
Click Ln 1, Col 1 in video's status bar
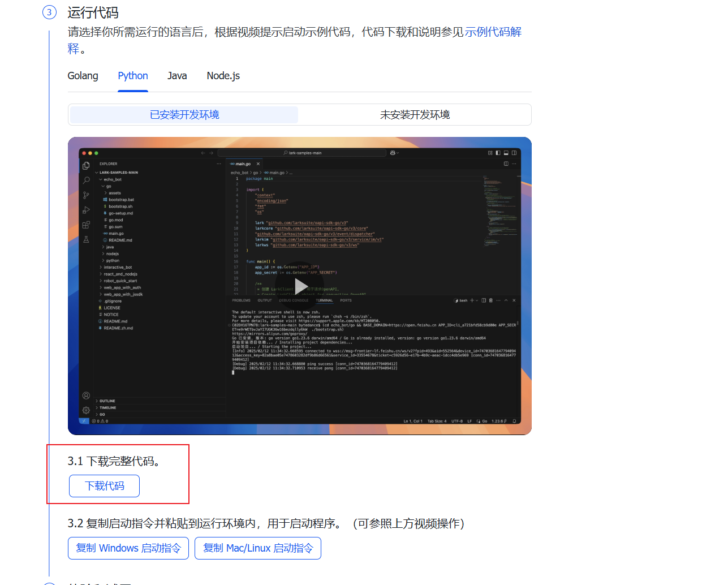pos(413,421)
